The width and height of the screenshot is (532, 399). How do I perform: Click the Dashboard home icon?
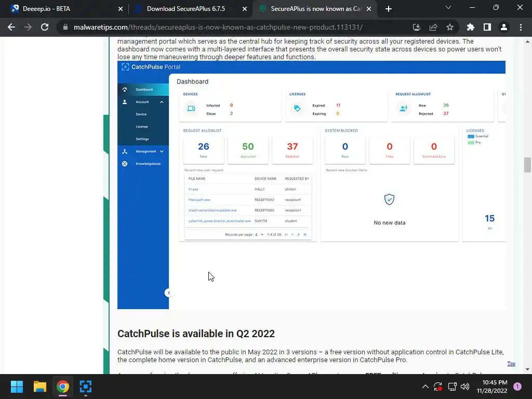[125, 89]
